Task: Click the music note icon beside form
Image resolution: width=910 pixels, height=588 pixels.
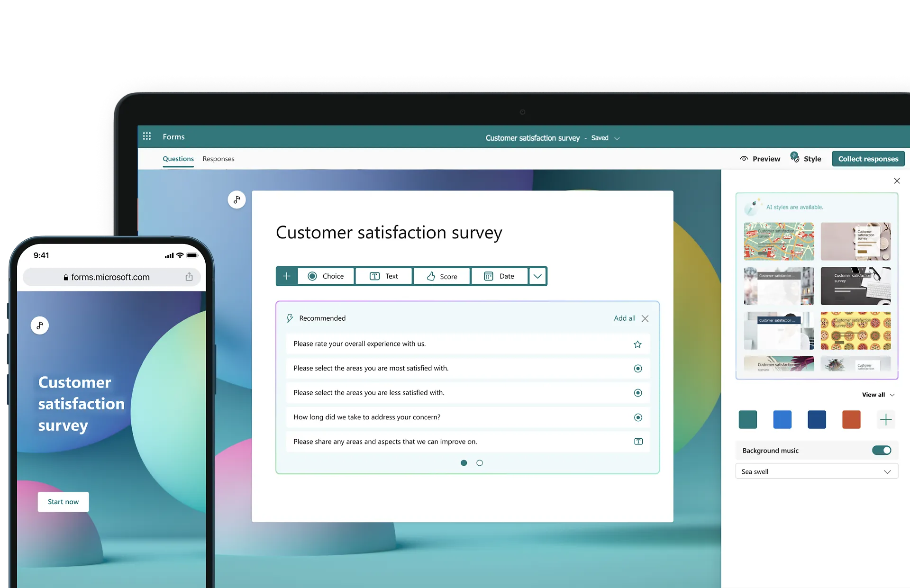Action: (x=237, y=199)
